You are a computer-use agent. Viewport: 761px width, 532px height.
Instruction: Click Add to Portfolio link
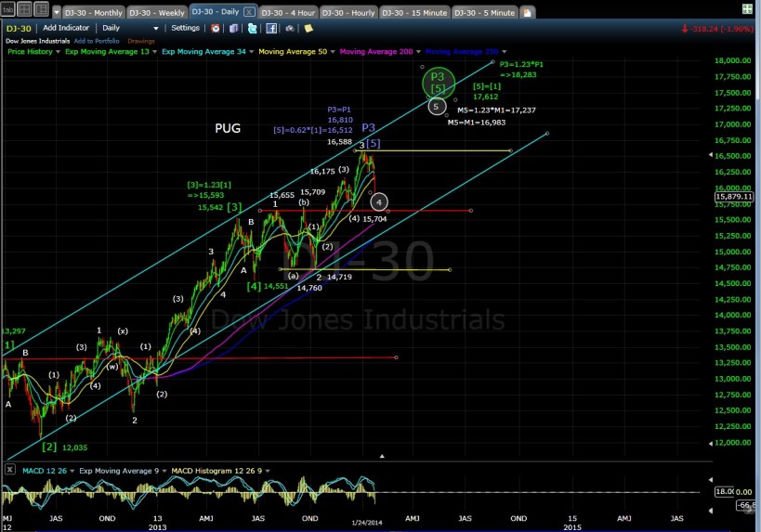(x=97, y=41)
